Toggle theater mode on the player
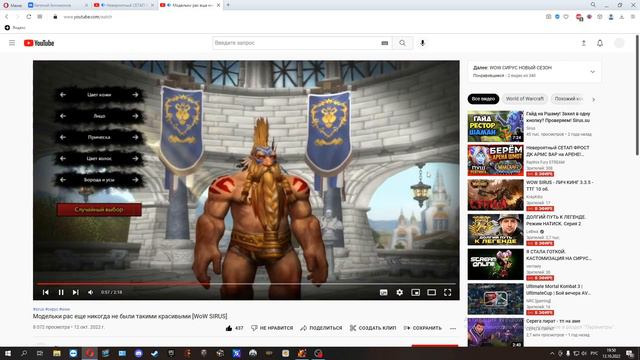 [431, 292]
